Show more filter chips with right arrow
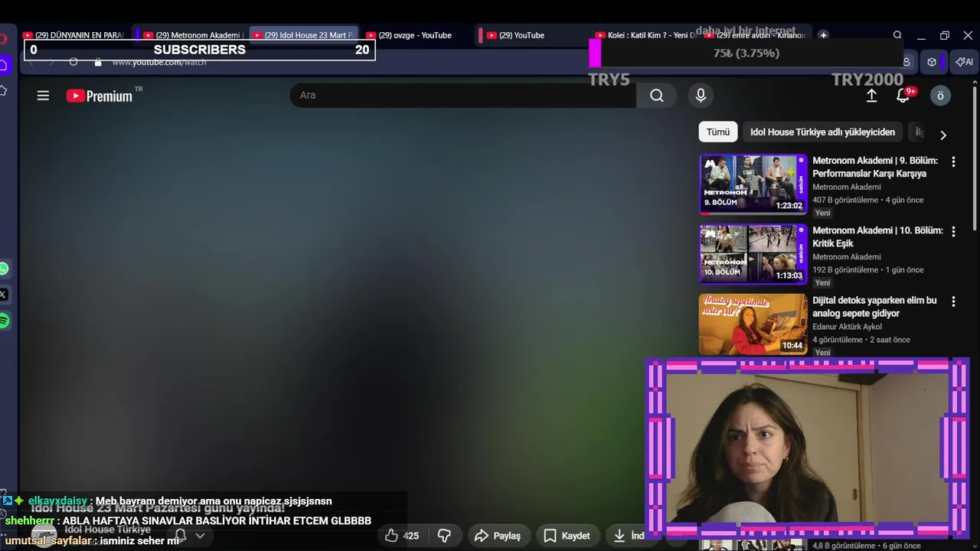The height and width of the screenshot is (551, 980). (943, 135)
